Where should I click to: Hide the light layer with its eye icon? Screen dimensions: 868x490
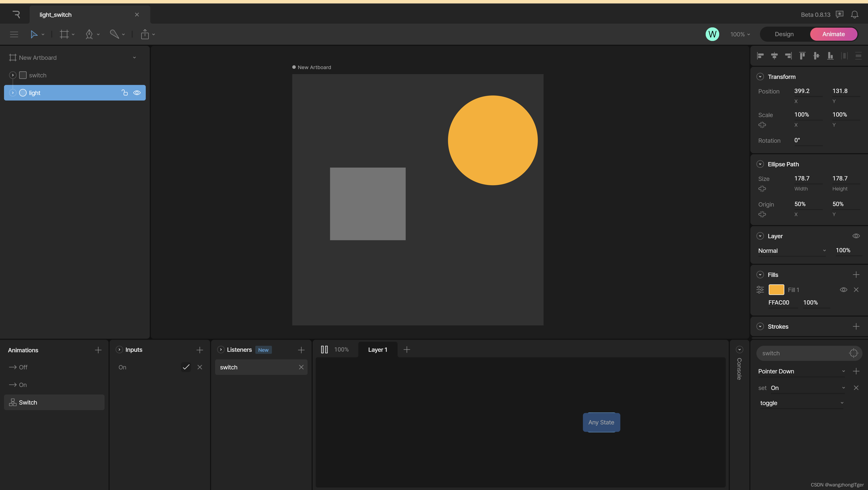[137, 93]
